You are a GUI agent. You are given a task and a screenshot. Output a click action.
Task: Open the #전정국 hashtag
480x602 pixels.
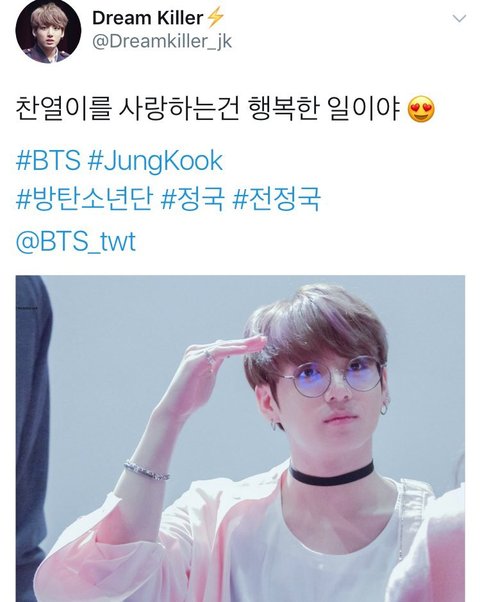[276, 200]
